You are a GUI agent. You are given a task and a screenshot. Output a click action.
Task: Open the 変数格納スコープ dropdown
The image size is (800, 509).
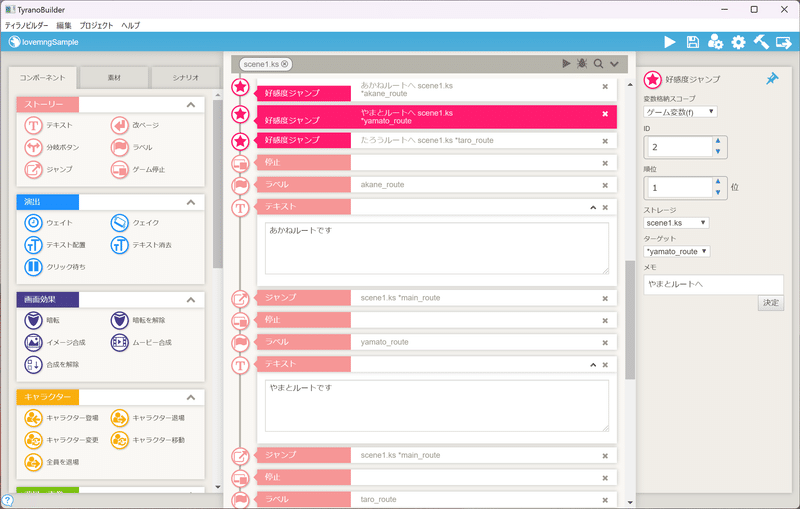[680, 112]
